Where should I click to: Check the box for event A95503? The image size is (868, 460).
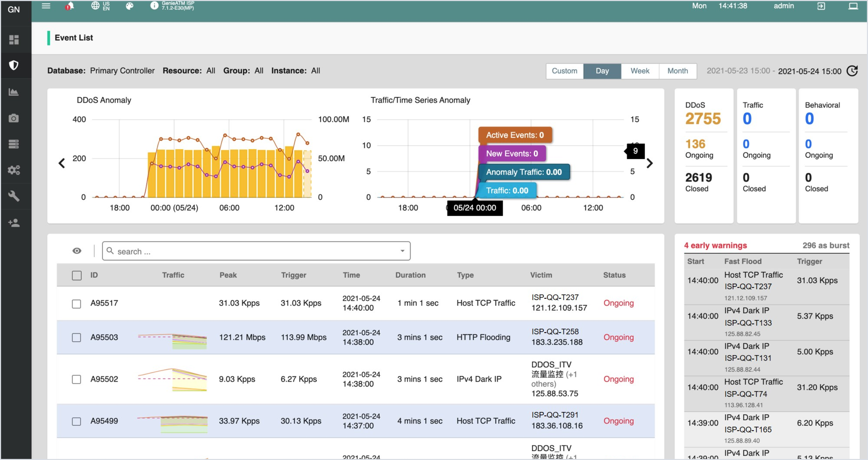tap(76, 338)
